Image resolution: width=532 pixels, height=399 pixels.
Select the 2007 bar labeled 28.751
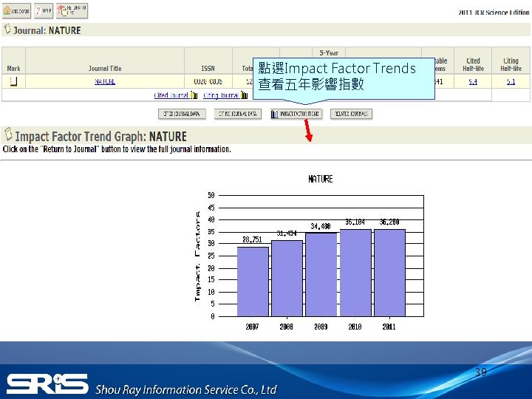(x=253, y=282)
